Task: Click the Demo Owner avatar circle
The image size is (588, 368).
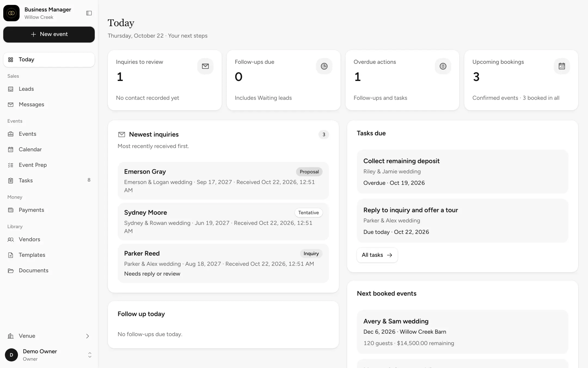Action: (x=11, y=355)
